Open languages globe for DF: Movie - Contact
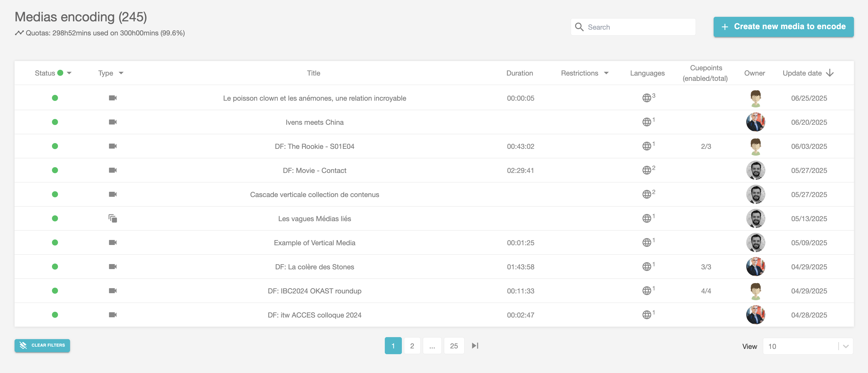Screen dimensions: 868x373 [646, 170]
